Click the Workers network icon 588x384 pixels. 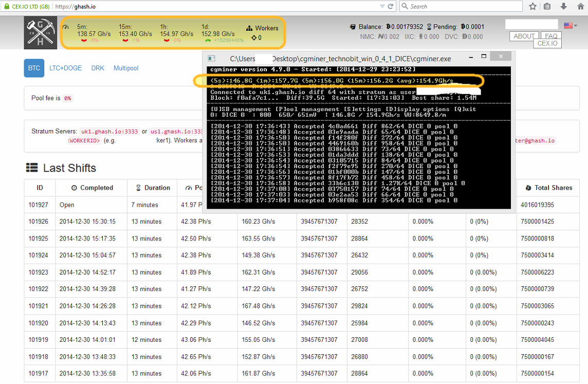coord(250,28)
